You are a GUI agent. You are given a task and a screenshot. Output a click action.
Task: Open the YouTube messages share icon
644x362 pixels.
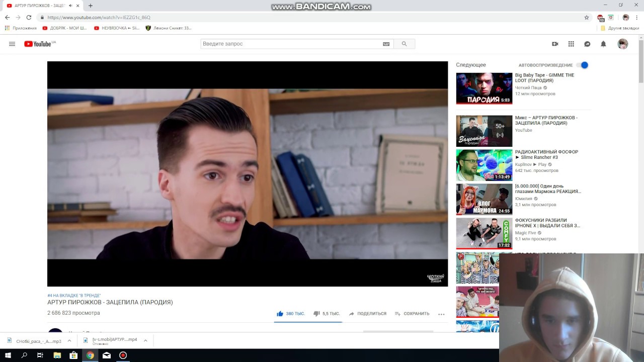pos(587,44)
